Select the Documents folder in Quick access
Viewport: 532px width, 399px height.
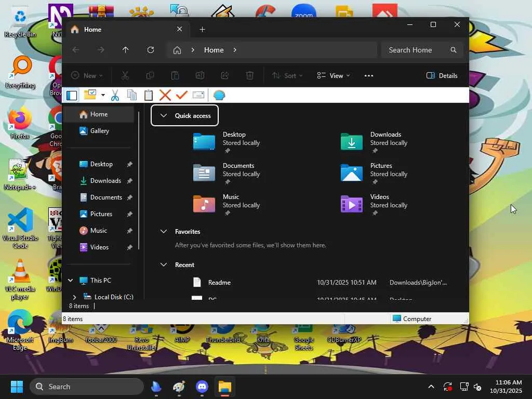coord(228,174)
